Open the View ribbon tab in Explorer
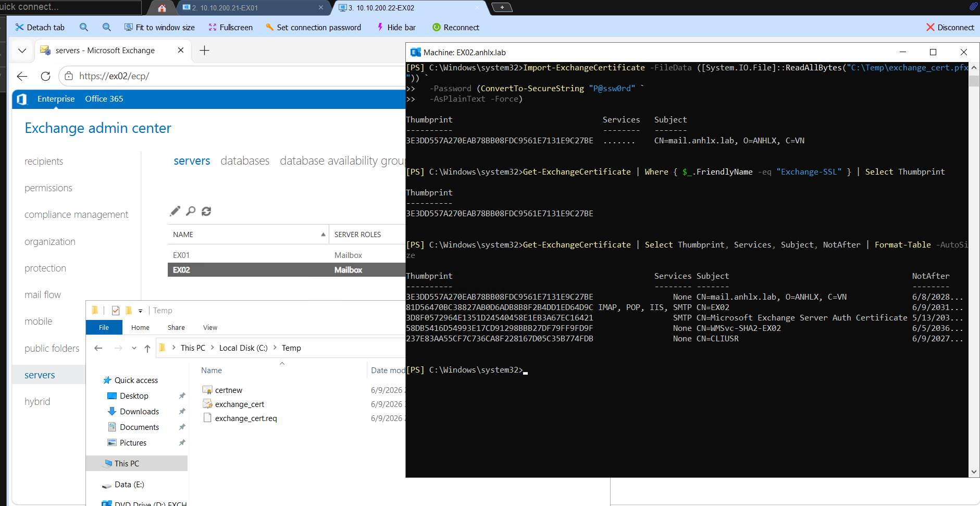The height and width of the screenshot is (506, 980). pyautogui.click(x=210, y=327)
